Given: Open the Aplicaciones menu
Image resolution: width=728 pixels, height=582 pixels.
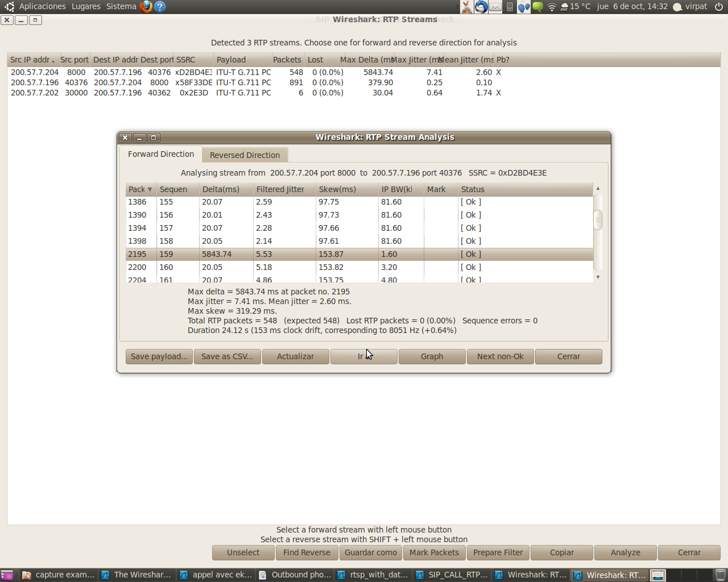Looking at the screenshot, I should 42,6.
